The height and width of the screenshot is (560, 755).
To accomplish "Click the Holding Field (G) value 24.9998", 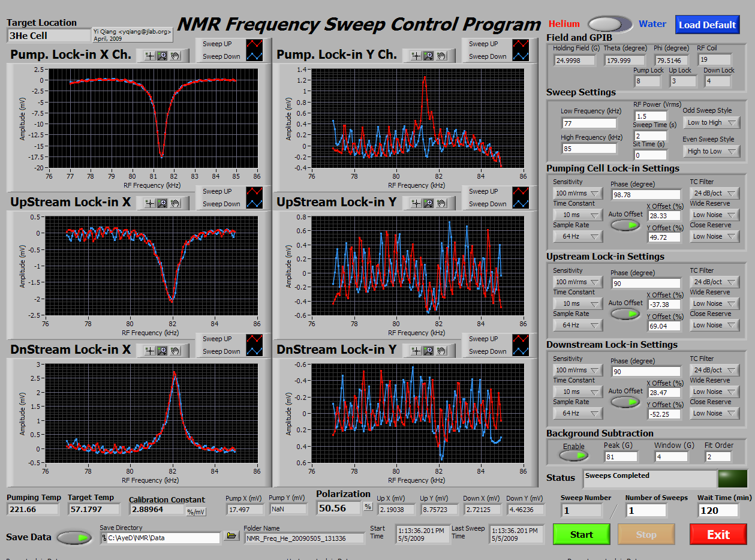I will (x=574, y=60).
